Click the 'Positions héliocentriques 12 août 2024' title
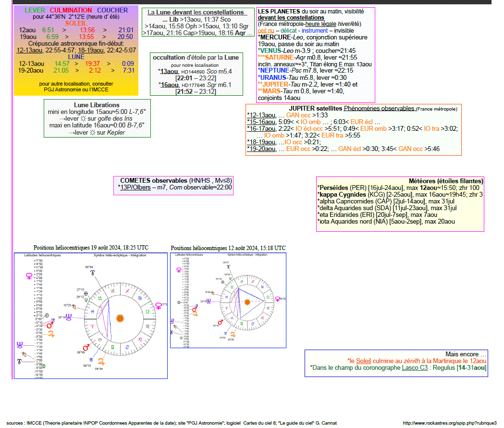Screen dimensions: 504x428 coord(228,248)
